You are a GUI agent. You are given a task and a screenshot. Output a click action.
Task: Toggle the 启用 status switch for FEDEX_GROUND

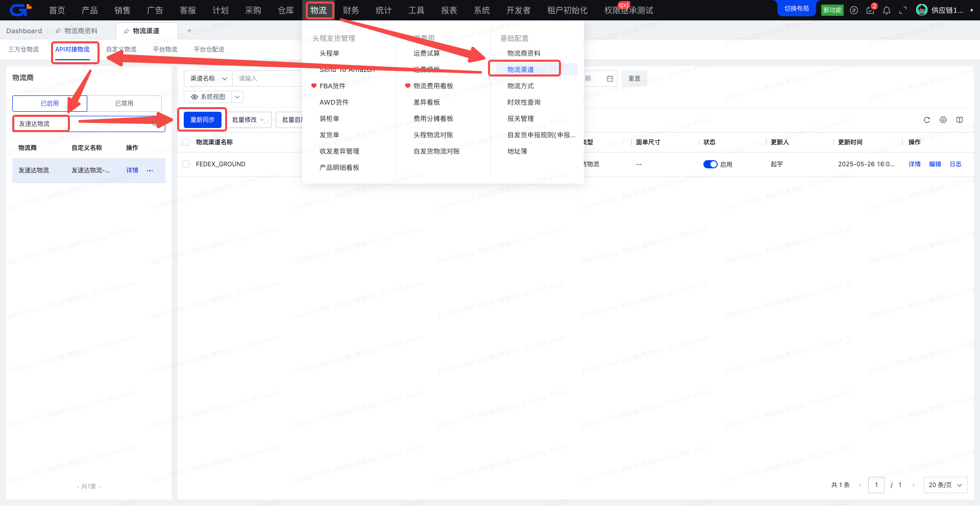[710, 164]
